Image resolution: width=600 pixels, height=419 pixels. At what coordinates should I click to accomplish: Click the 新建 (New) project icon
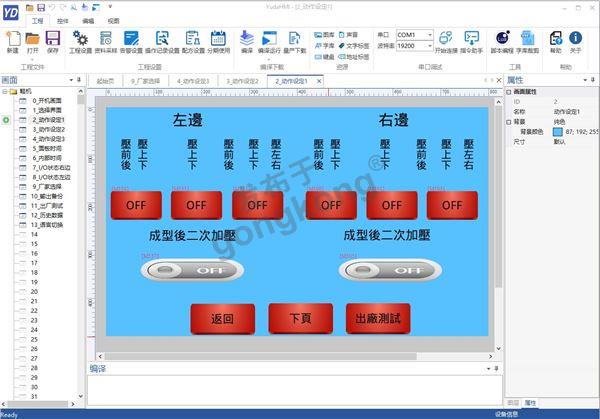(x=12, y=39)
